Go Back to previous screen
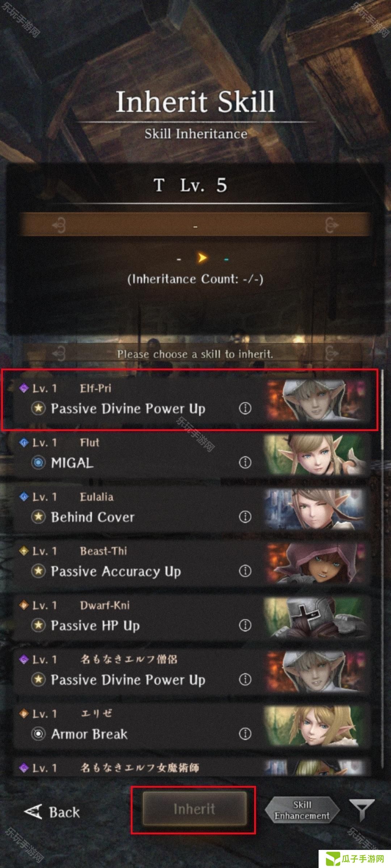The height and width of the screenshot is (868, 391). [52, 812]
